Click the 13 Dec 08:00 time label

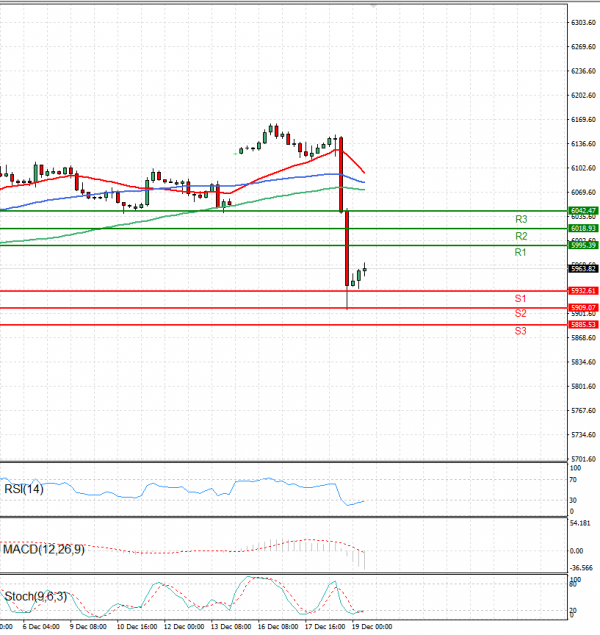[231, 626]
